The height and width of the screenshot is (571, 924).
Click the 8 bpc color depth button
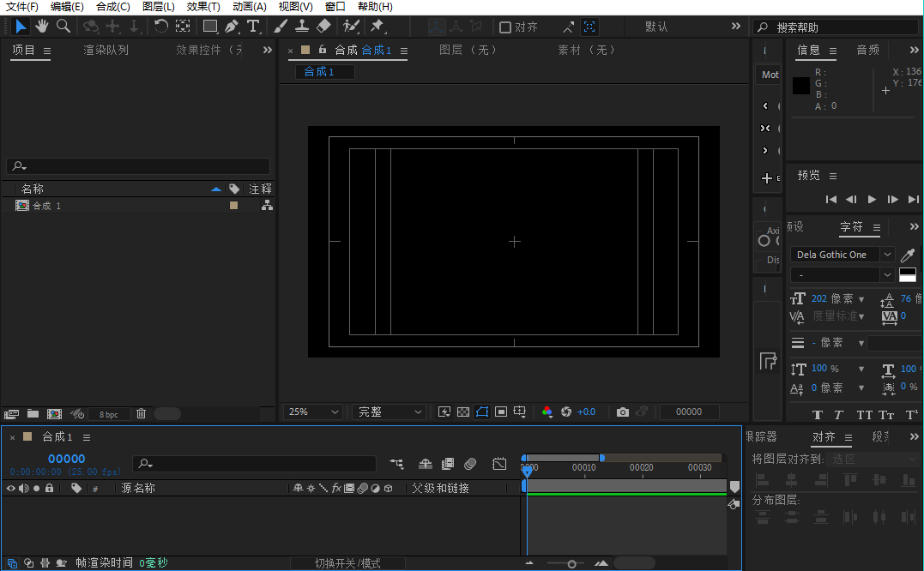pos(108,414)
